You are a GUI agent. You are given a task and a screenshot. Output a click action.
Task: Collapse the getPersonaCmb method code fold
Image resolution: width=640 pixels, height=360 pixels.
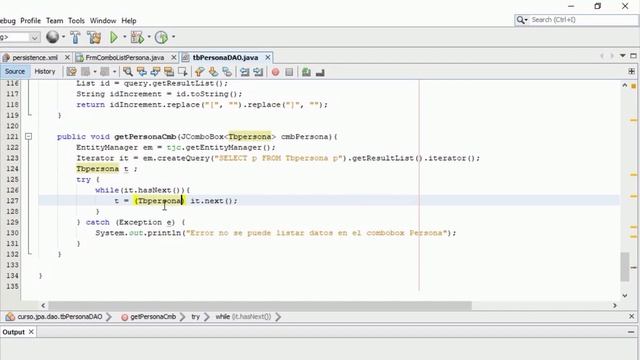click(29, 136)
